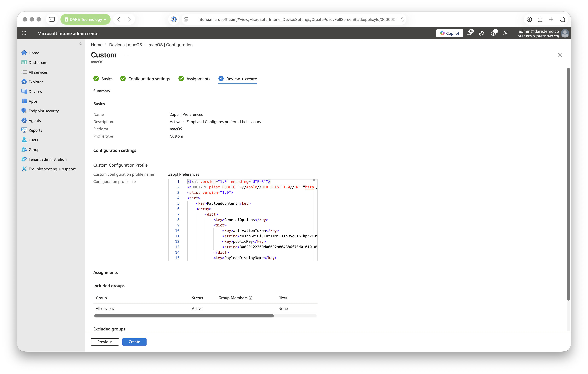Click the Create button
Image resolution: width=588 pixels, height=374 pixels.
click(134, 342)
